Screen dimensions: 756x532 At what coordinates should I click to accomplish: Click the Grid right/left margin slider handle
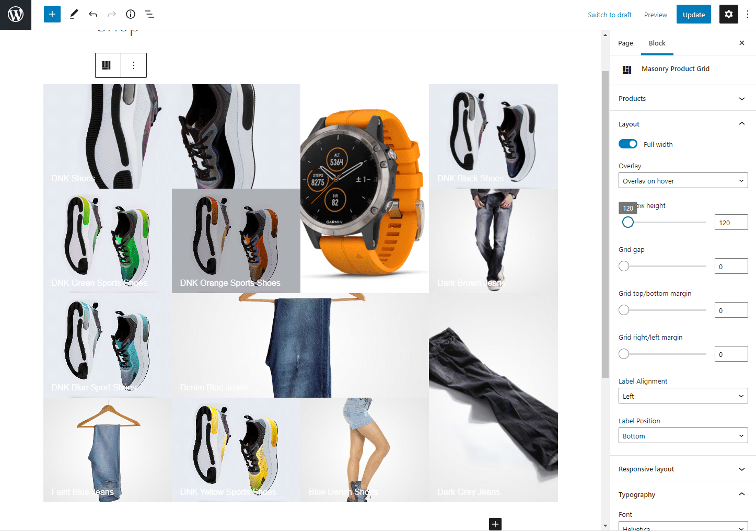click(x=624, y=354)
